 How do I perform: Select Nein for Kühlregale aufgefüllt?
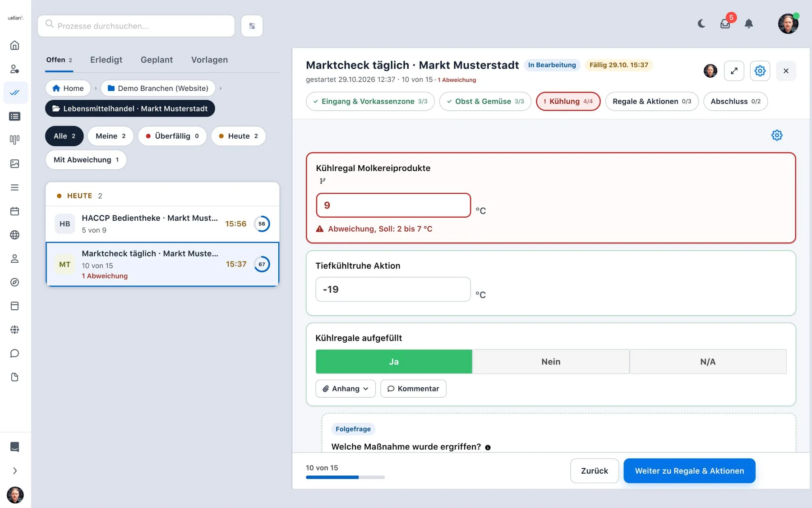[551, 362]
